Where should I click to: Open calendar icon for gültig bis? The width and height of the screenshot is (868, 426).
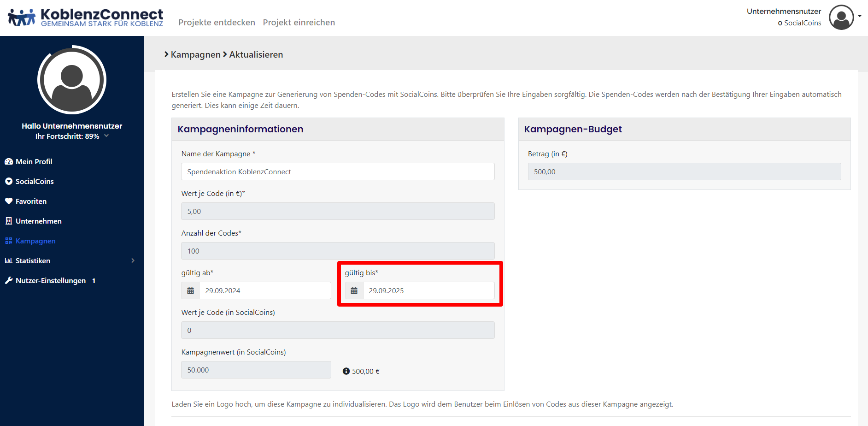point(354,291)
